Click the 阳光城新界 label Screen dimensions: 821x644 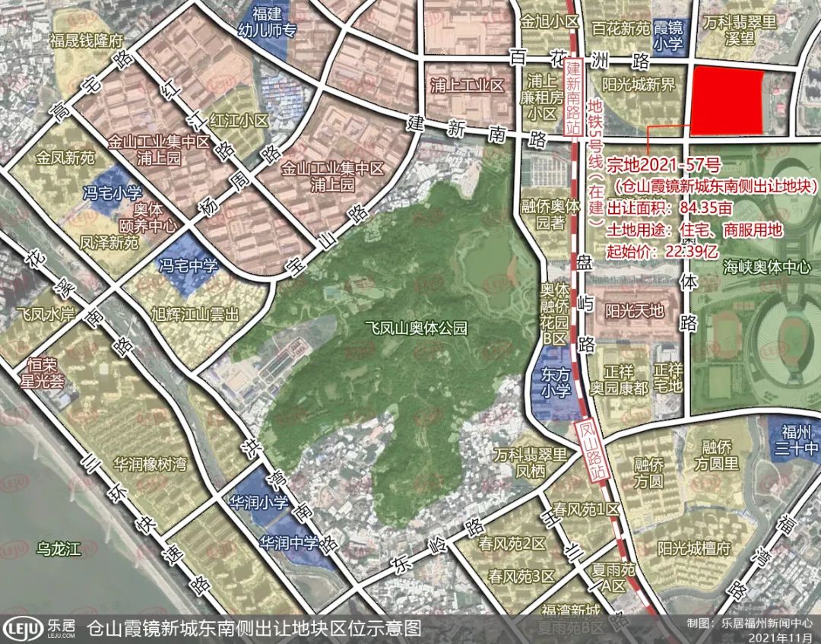639,84
